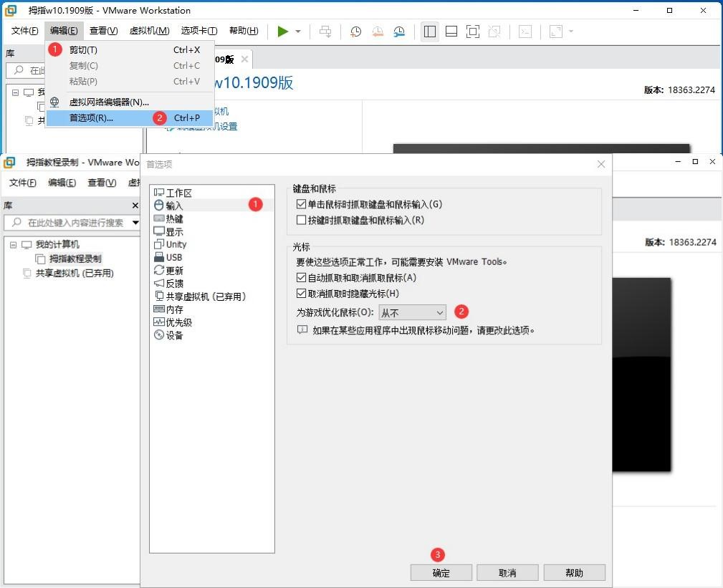Click the green power-on play button

[283, 31]
